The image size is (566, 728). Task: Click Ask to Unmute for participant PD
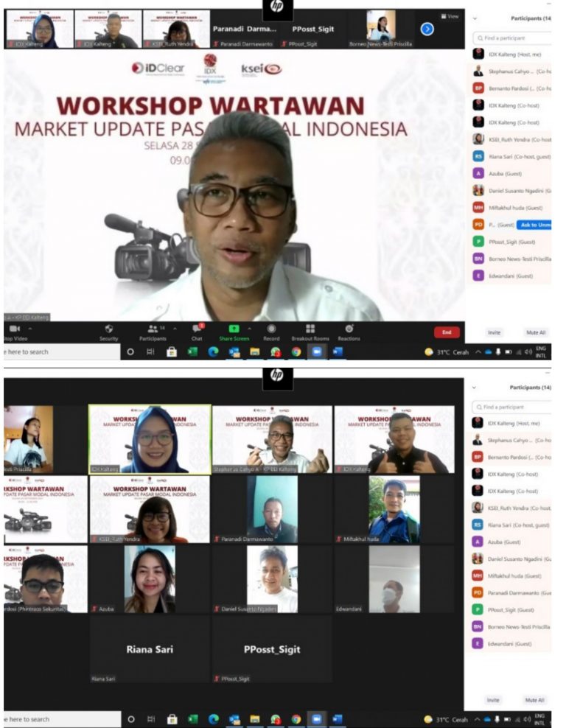[534, 225]
